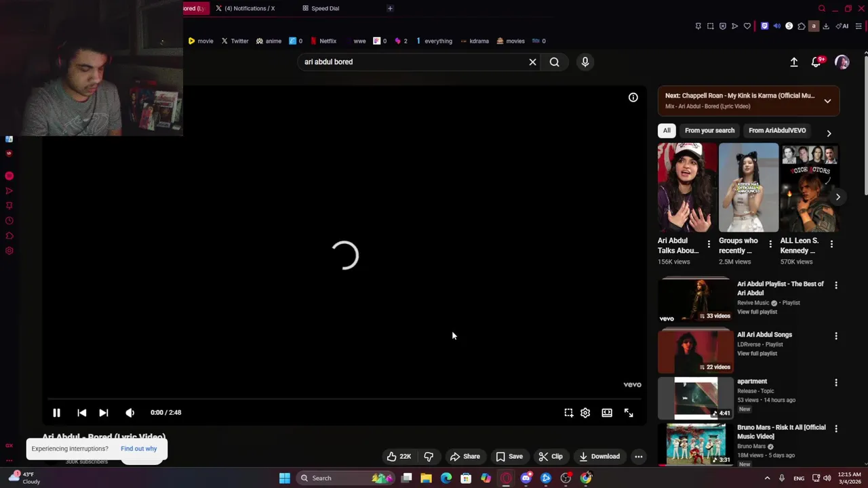Click the Download button below the video
Viewport: 868px width, 488px height.
click(599, 456)
